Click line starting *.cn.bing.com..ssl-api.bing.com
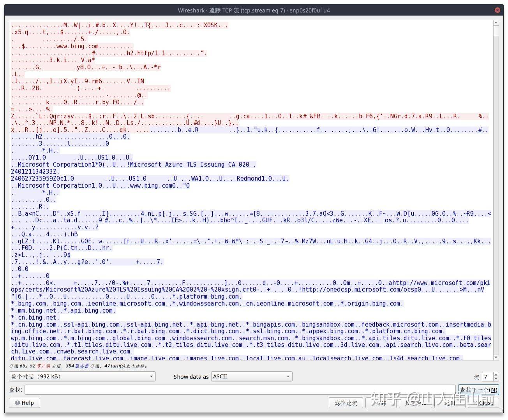 (251, 325)
